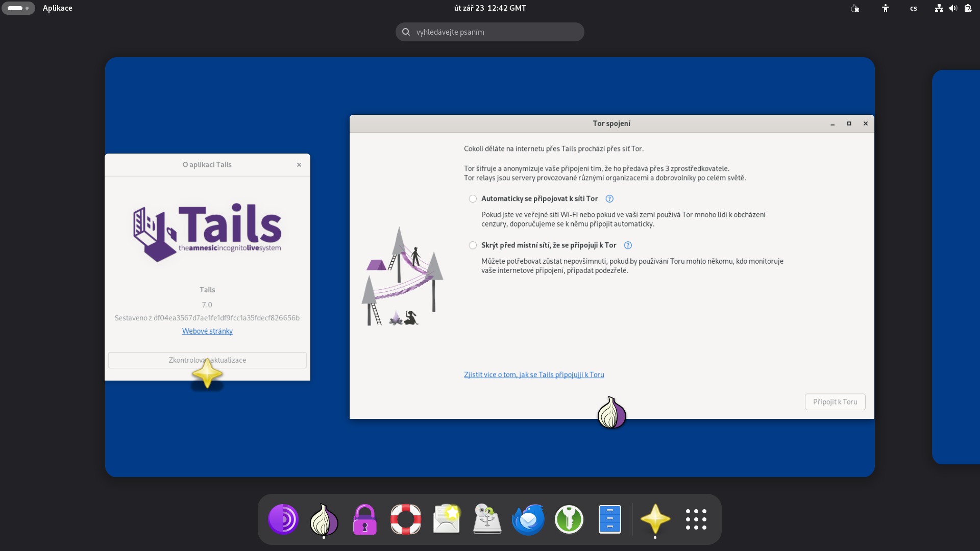980x551 pixels.
Task: Launch Persistent Storage padlock icon in dock
Action: pos(364,519)
